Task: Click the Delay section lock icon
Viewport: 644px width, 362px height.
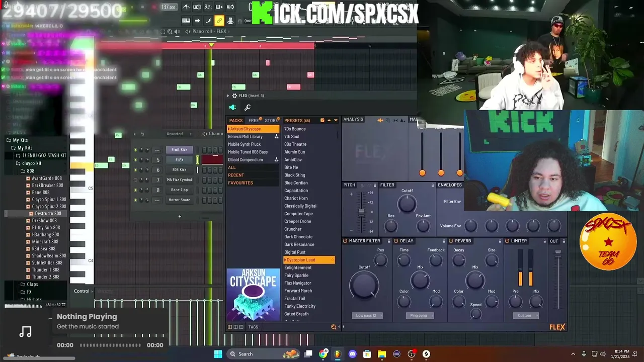Action: (x=444, y=241)
